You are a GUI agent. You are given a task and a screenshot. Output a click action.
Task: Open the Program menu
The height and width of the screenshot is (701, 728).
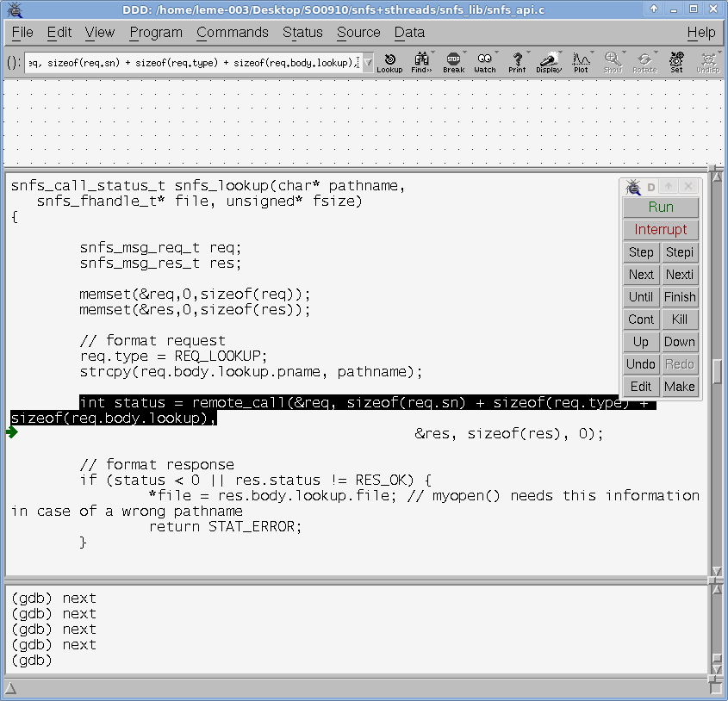pos(156,33)
